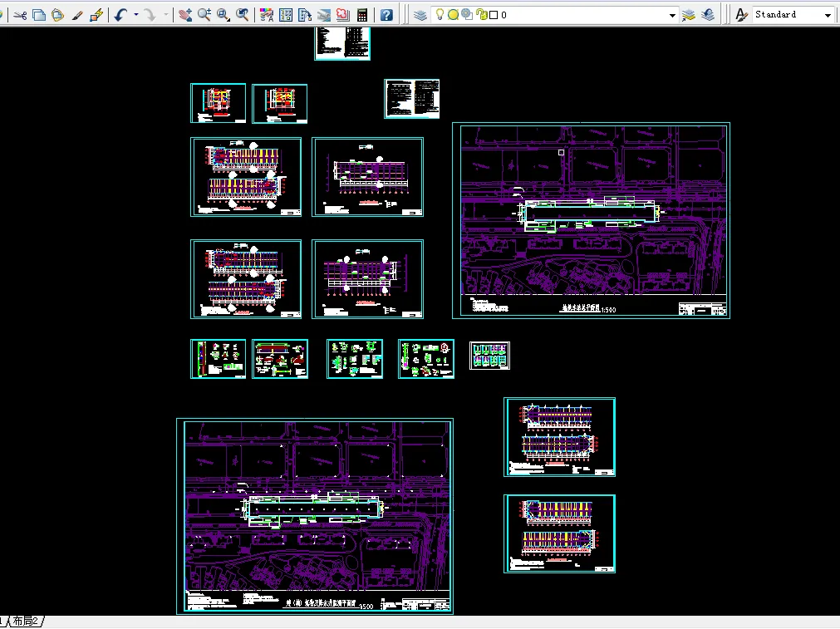The height and width of the screenshot is (629, 840).
Task: Toggle layer 0 on/off lightbulb
Action: [440, 14]
